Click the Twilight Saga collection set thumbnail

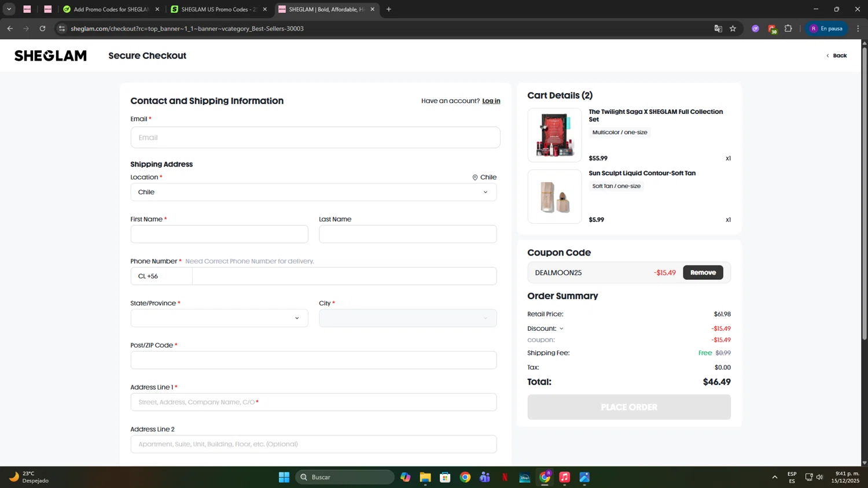point(554,135)
